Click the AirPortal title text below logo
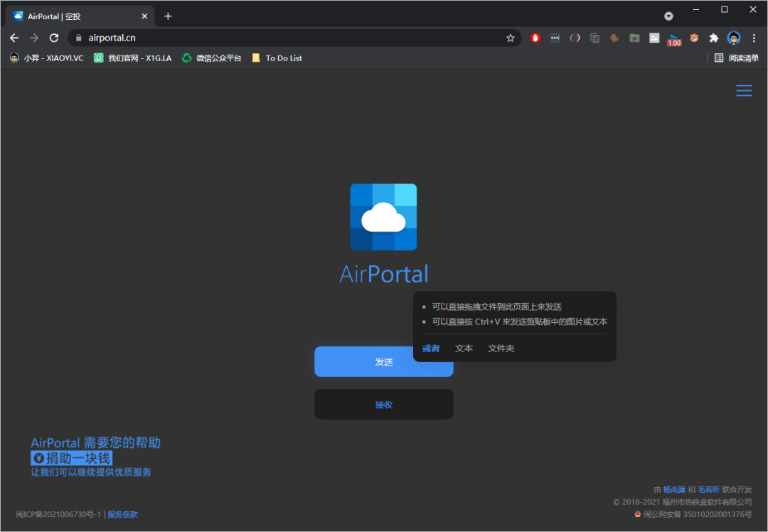 pos(384,274)
